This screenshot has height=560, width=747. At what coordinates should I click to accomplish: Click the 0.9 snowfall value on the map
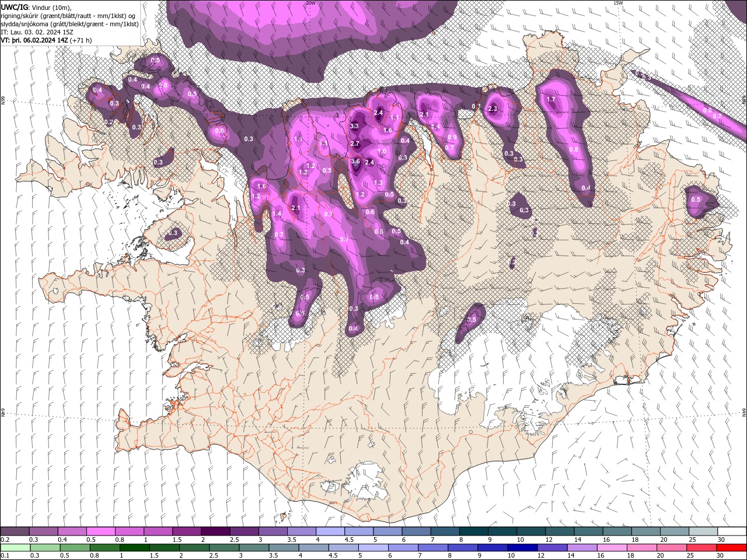[452, 138]
